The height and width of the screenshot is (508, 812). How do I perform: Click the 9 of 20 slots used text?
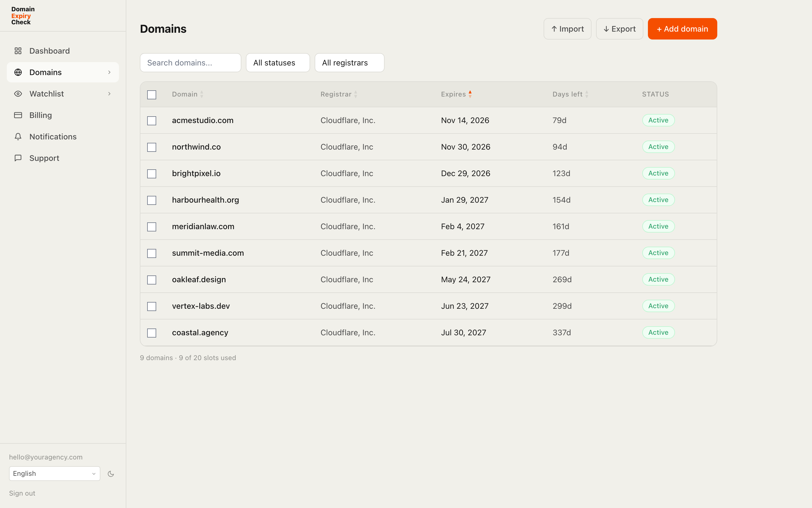[207, 358]
